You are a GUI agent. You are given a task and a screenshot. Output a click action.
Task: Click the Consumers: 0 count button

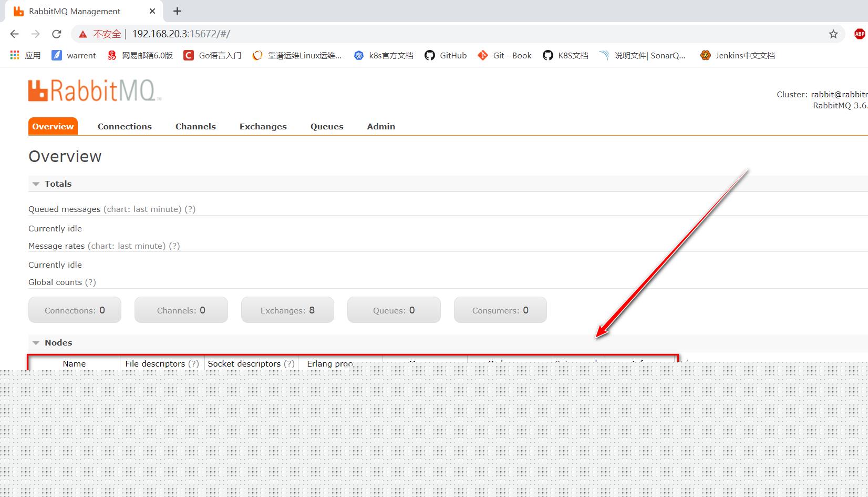point(500,310)
